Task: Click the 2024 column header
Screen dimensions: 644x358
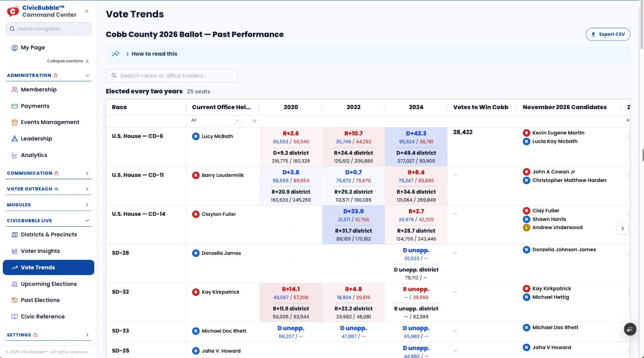Action: point(416,108)
